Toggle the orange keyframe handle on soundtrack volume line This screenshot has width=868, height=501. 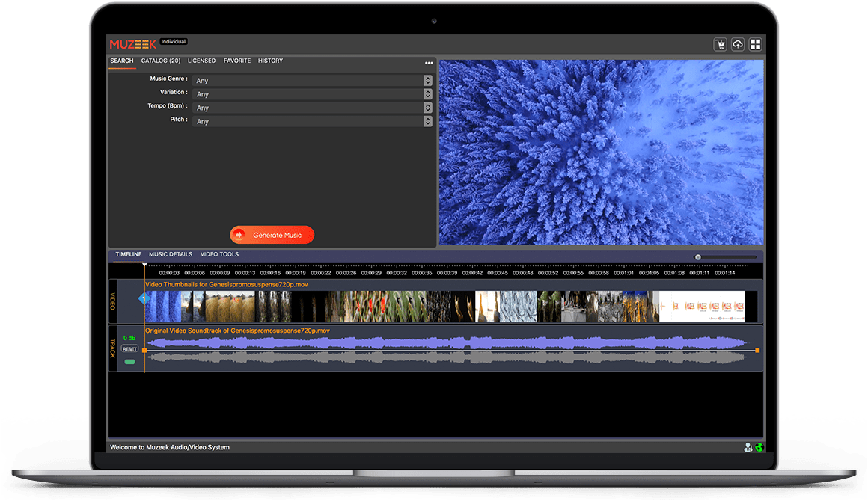pos(144,350)
